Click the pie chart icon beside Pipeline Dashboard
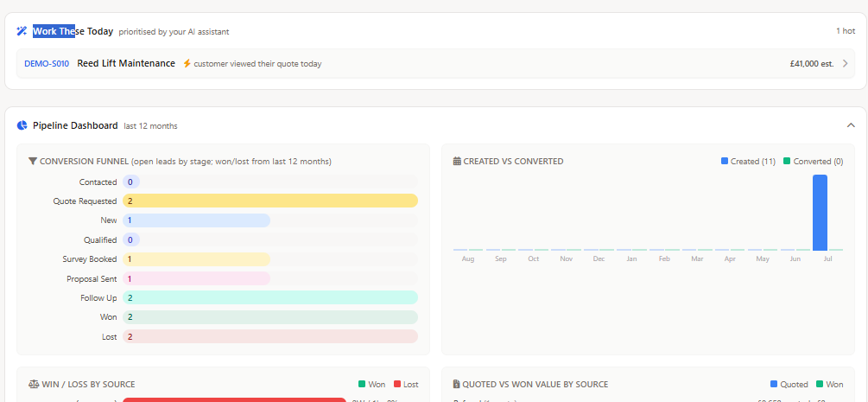This screenshot has width=868, height=402. click(22, 125)
